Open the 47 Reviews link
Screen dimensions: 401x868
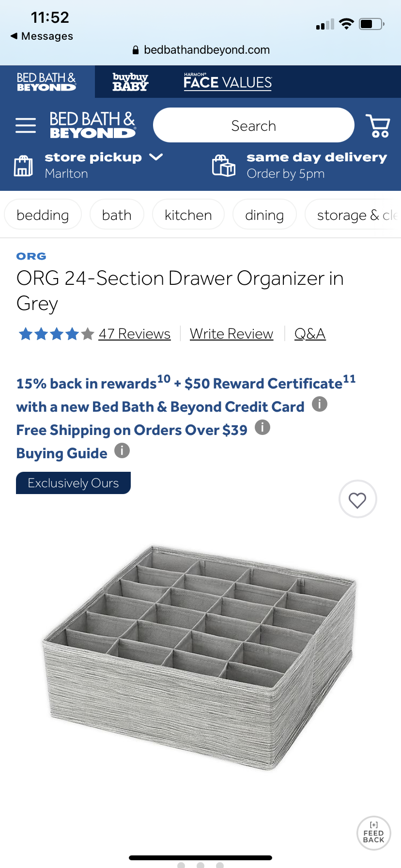(x=135, y=334)
